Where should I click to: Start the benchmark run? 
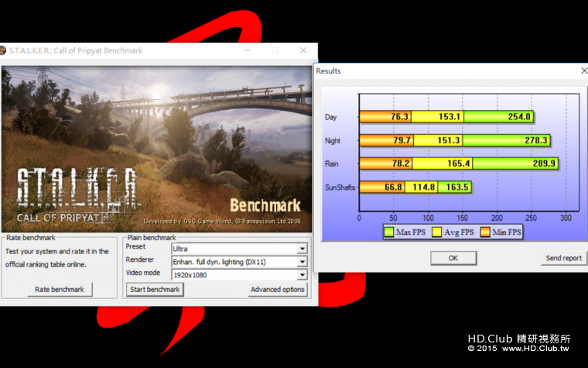tap(154, 290)
